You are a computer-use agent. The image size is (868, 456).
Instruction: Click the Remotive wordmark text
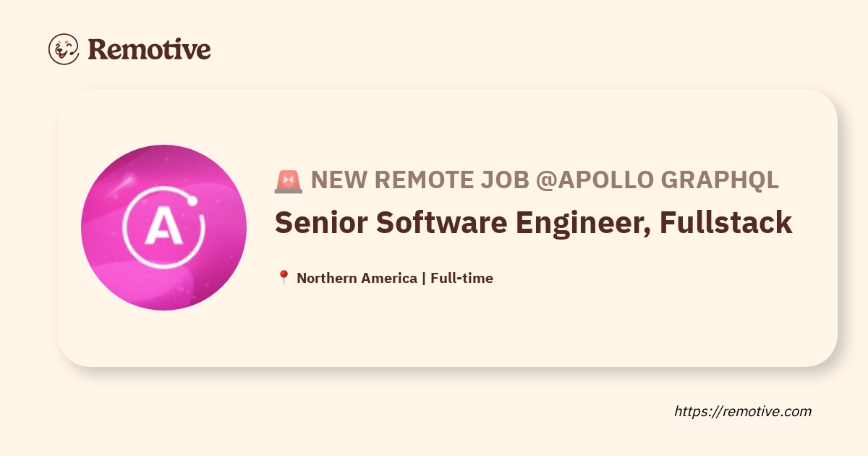(x=149, y=49)
